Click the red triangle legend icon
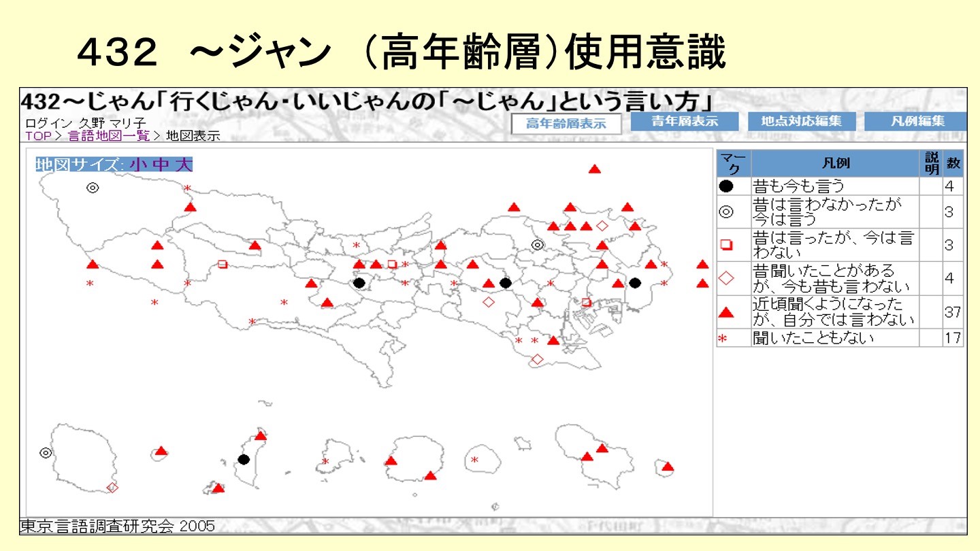The image size is (980, 551). [x=726, y=312]
